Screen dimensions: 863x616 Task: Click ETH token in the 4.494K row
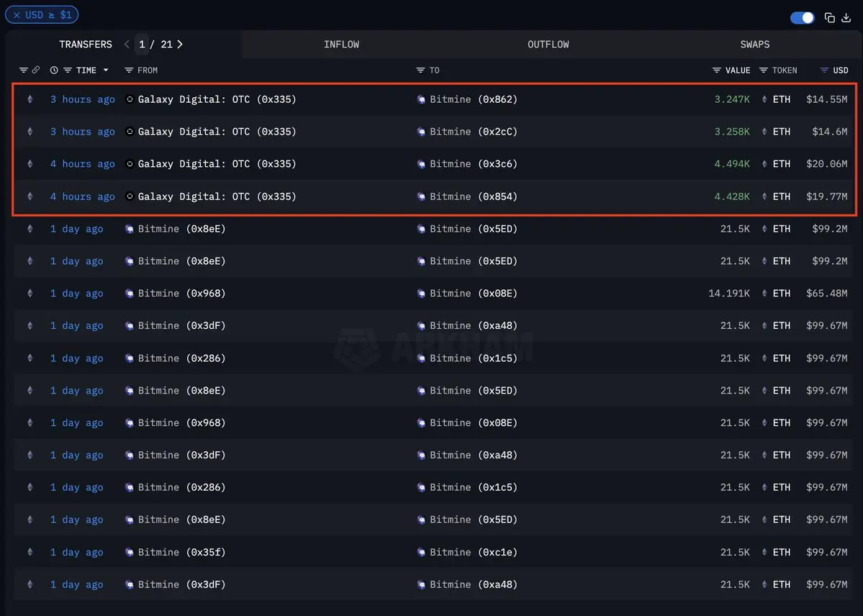point(781,164)
